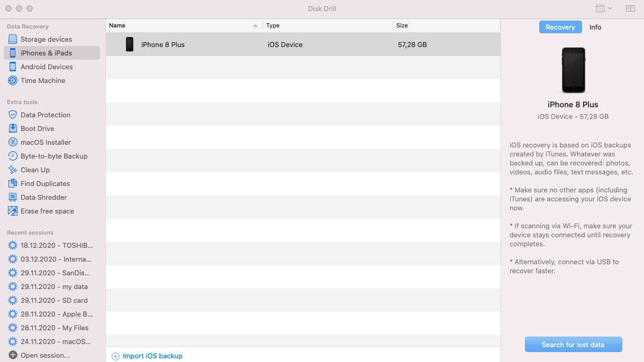Click the large iPhone image in Recovery panel

coord(573,70)
